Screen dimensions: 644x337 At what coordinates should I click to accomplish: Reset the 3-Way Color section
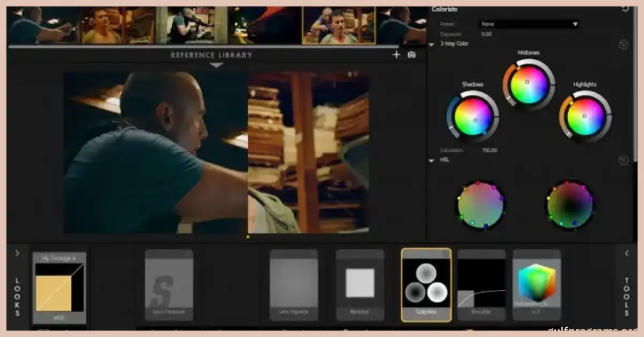click(623, 45)
